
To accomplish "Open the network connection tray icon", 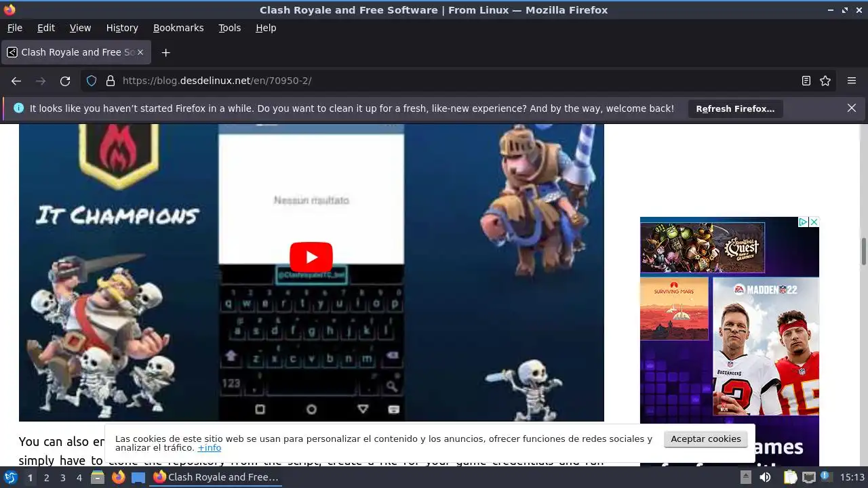I will point(808,477).
